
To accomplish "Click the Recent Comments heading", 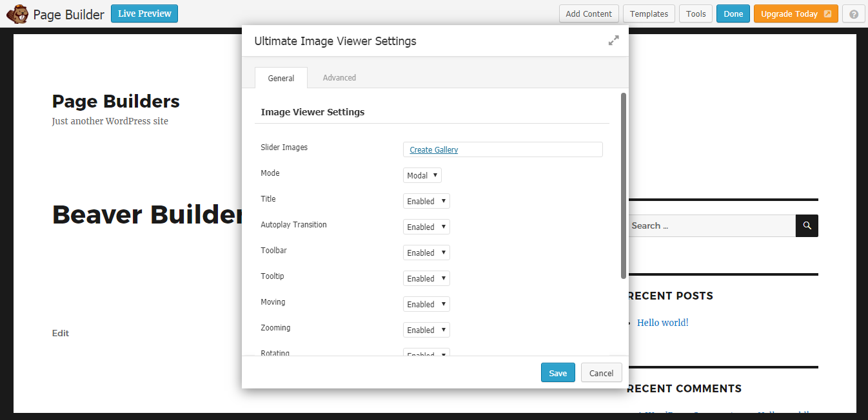I will (x=684, y=388).
